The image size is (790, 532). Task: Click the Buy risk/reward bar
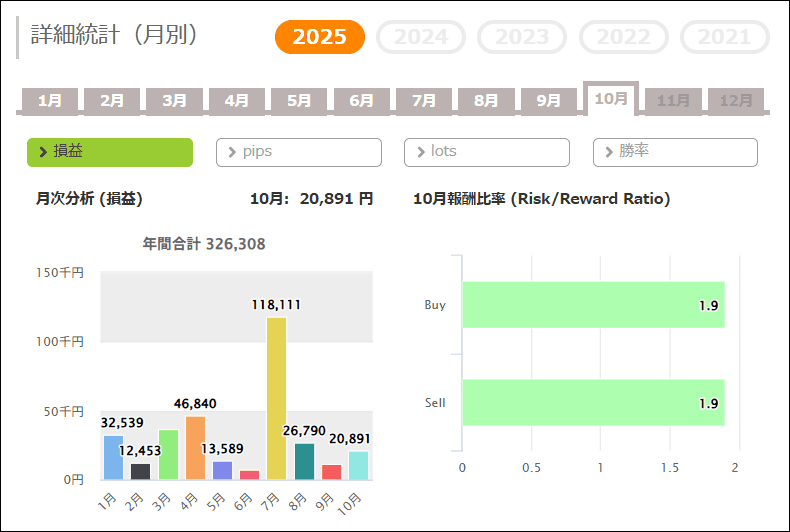[592, 305]
